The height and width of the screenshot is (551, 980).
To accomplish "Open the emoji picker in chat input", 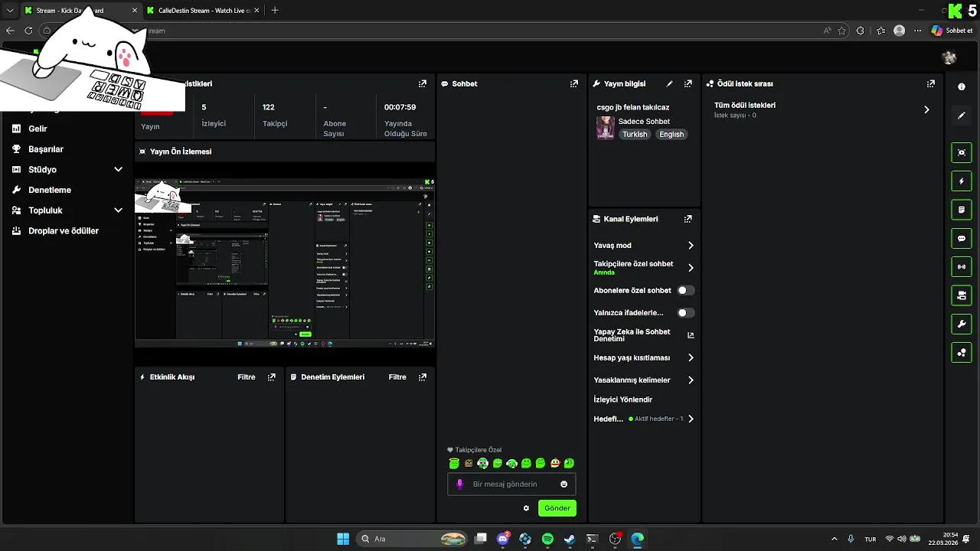I will (564, 484).
